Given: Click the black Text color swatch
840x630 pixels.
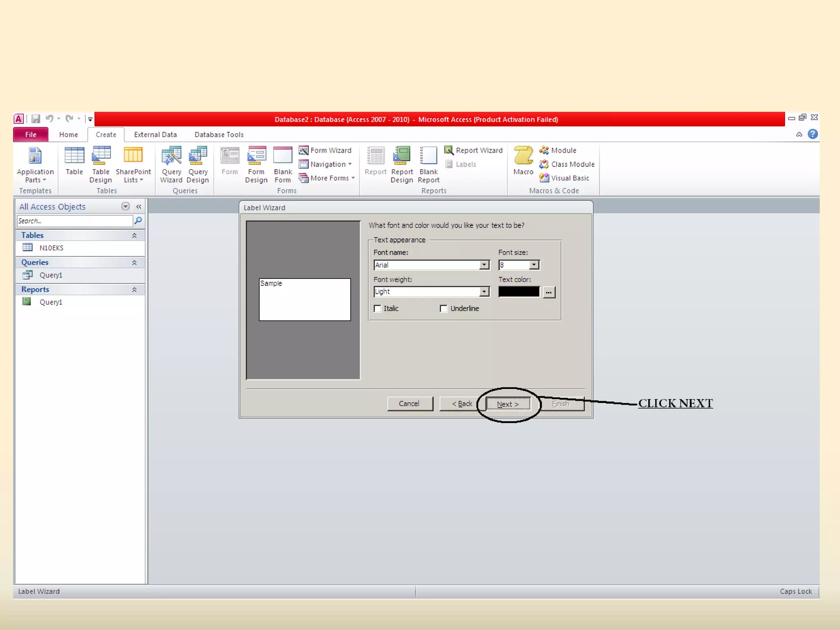Looking at the screenshot, I should click(x=519, y=292).
